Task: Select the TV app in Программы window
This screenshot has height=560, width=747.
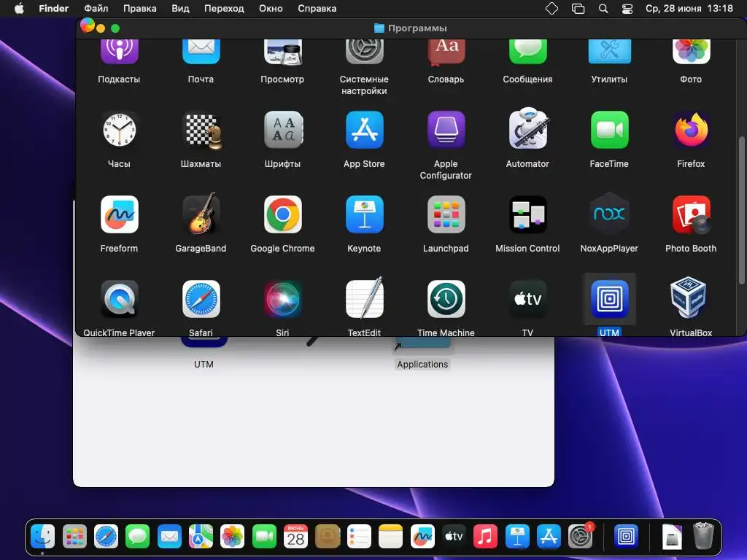Action: click(x=528, y=299)
